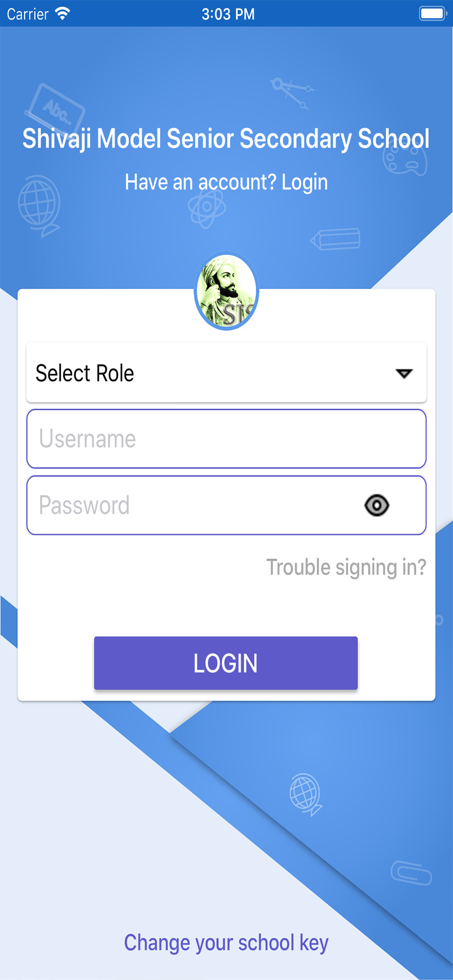Click the battery icon in status bar
Screen dimensions: 453x980
432,14
